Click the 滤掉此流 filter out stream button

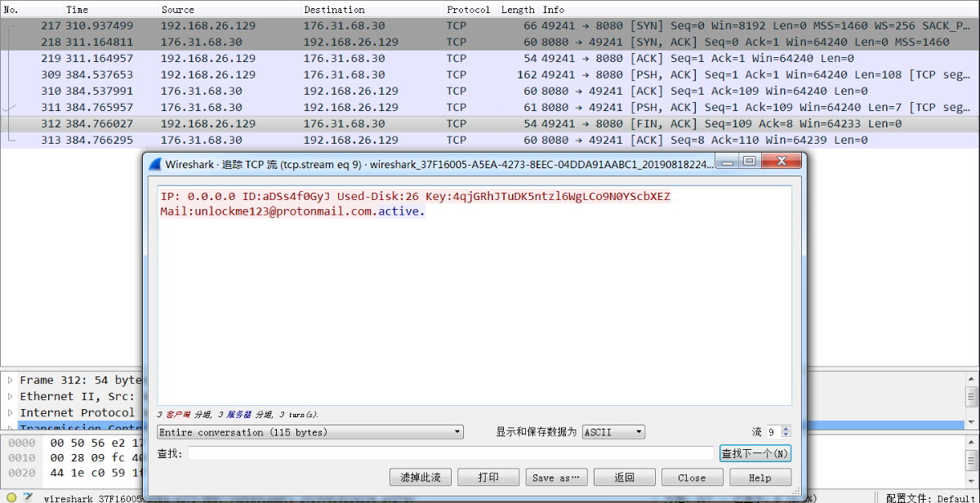420,478
